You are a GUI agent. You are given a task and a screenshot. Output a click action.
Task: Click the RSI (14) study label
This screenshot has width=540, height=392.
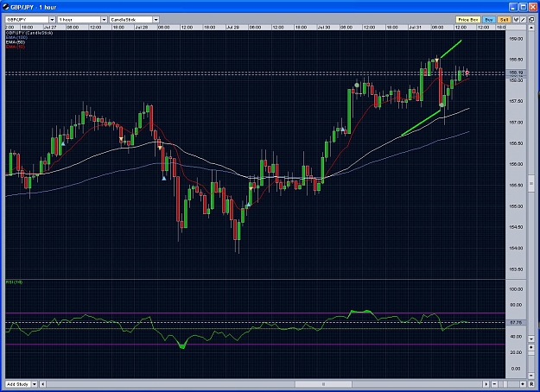click(x=14, y=282)
